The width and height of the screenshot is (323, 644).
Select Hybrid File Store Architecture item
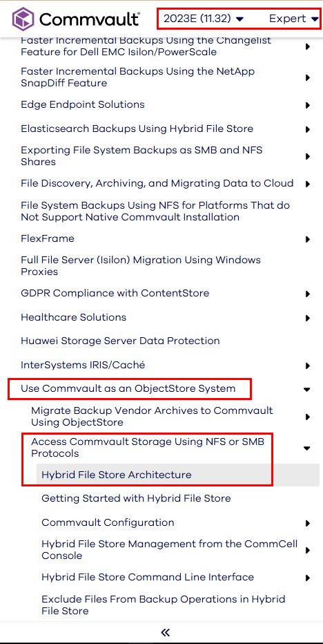pos(177,475)
